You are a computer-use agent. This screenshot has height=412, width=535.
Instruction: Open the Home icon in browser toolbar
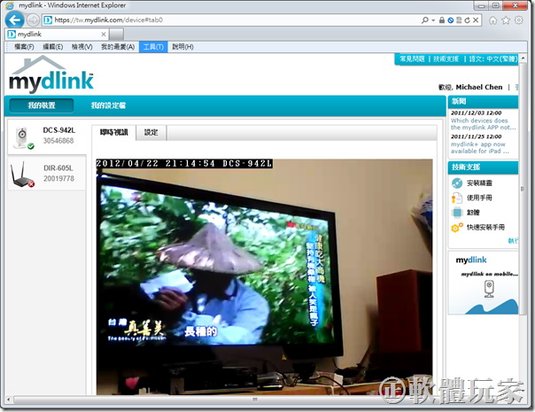(493, 20)
